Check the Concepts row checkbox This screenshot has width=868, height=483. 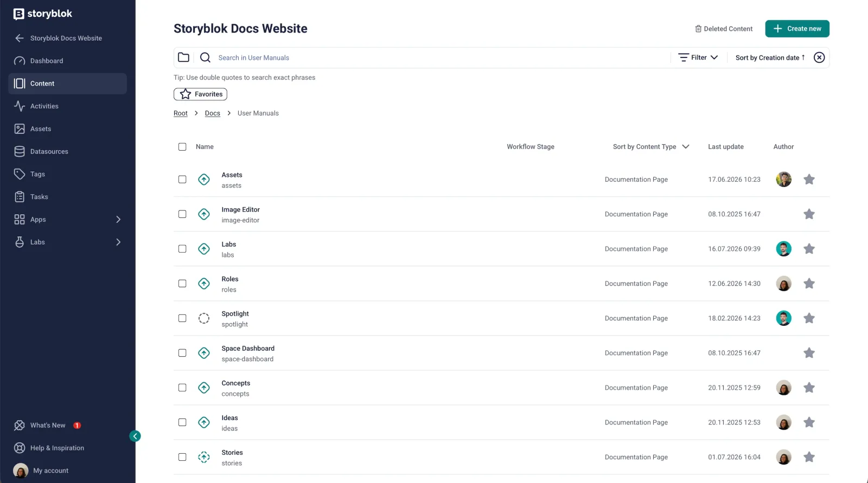coord(182,388)
